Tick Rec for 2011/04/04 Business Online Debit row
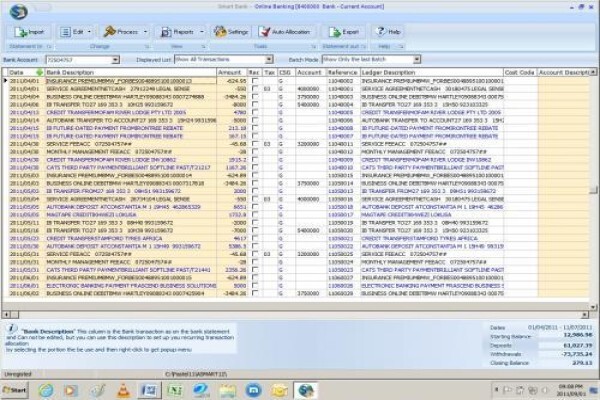 pyautogui.click(x=255, y=96)
